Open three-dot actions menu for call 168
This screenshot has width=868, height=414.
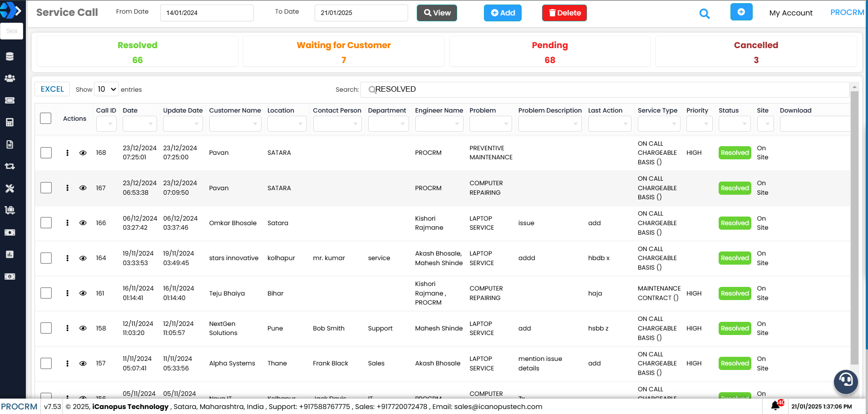(67, 153)
